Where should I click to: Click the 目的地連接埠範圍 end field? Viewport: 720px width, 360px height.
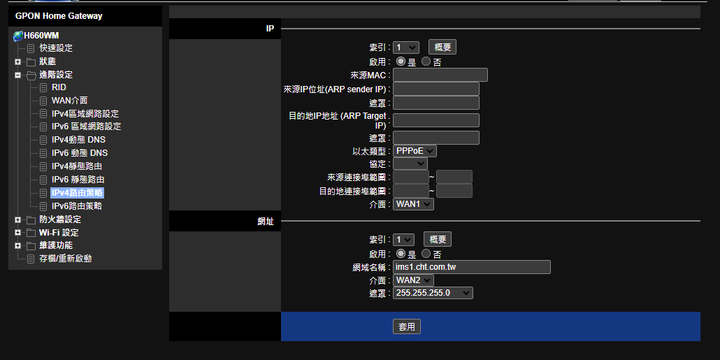[x=454, y=191]
